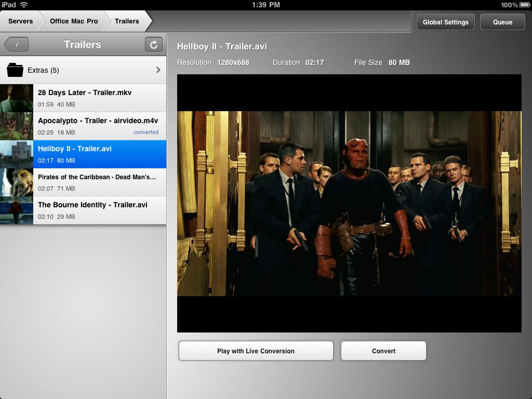Convert the Hellboy II trailer

pyautogui.click(x=383, y=351)
